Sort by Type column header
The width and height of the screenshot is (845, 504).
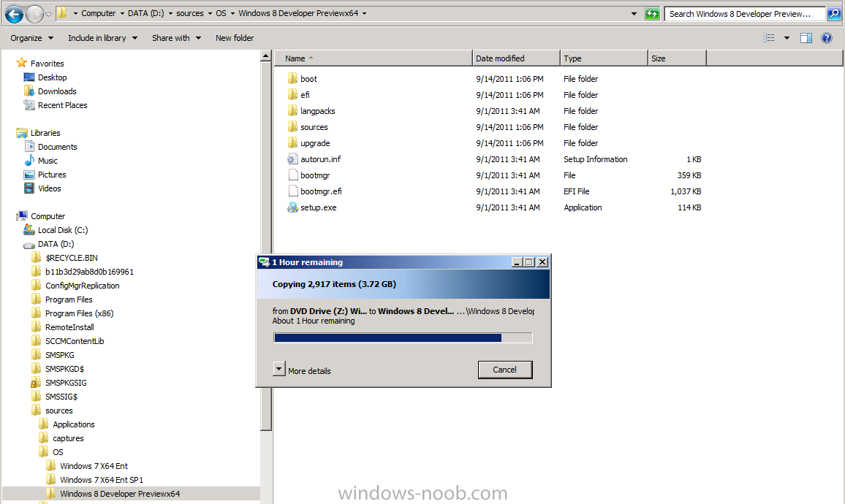click(604, 58)
